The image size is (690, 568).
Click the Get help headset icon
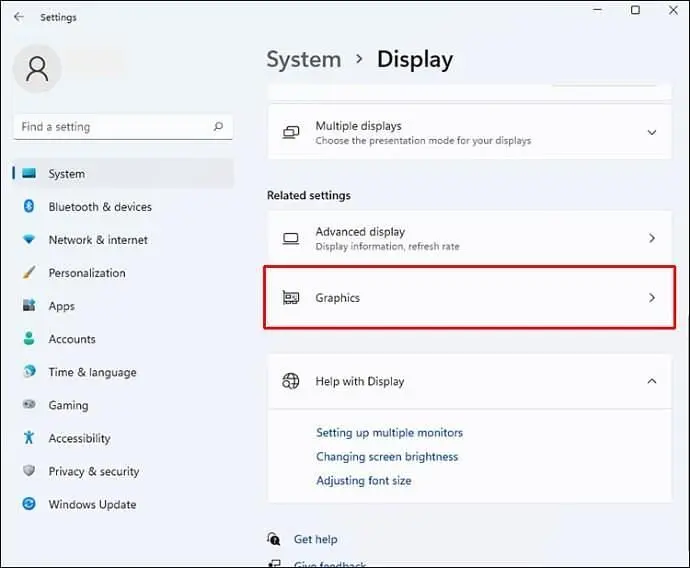pyautogui.click(x=273, y=538)
